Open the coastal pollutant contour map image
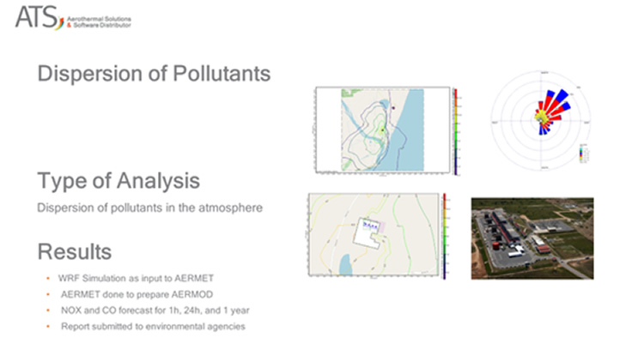The width and height of the screenshot is (644, 362). tap(382, 129)
